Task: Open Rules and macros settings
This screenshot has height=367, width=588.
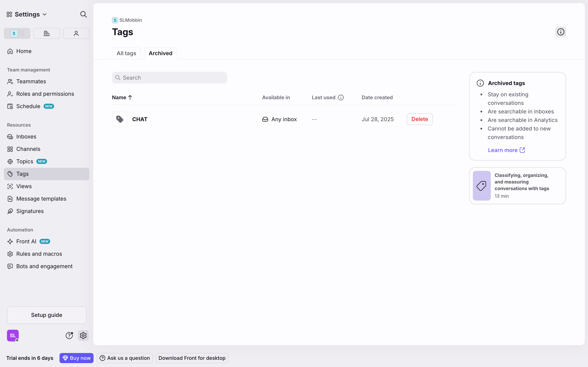Action: pos(39,254)
